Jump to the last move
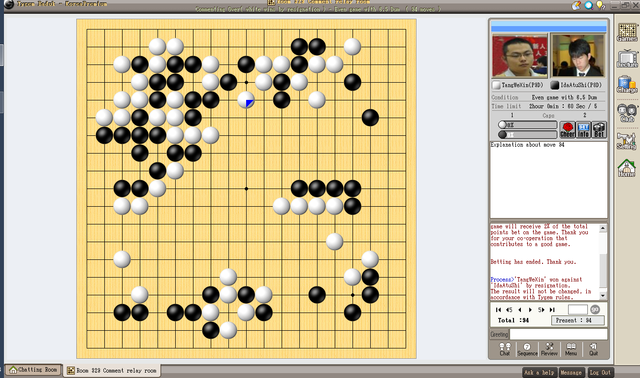This screenshot has width=640, height=378. [x=552, y=310]
